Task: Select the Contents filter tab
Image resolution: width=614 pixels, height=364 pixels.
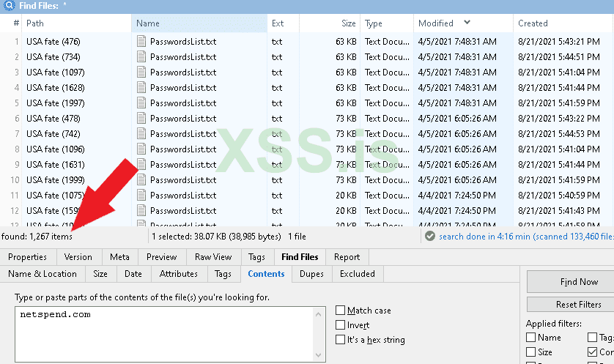Action: 266,274
